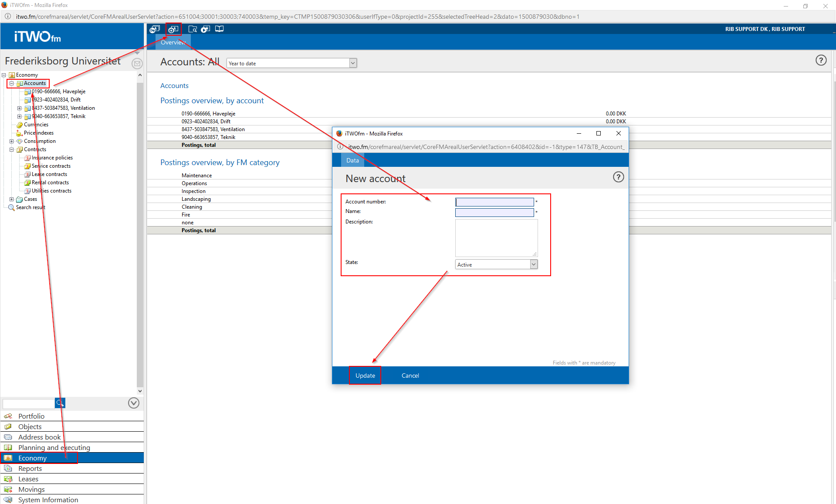Click the envelope icon beside Frederiksborg Universitet
This screenshot has width=836, height=504.
click(137, 64)
